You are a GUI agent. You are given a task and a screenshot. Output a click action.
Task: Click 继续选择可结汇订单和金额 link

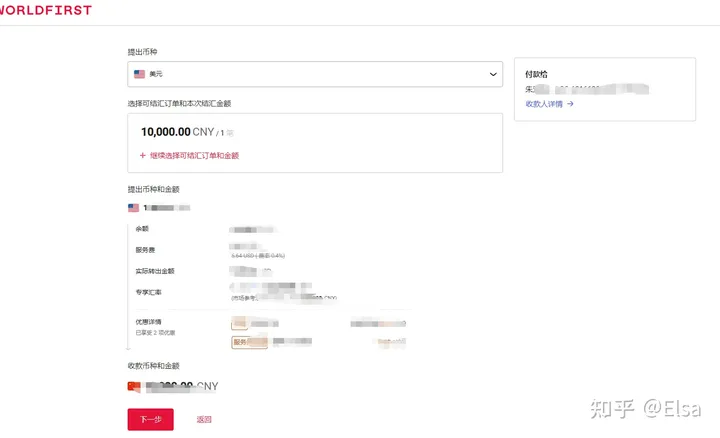point(194,156)
